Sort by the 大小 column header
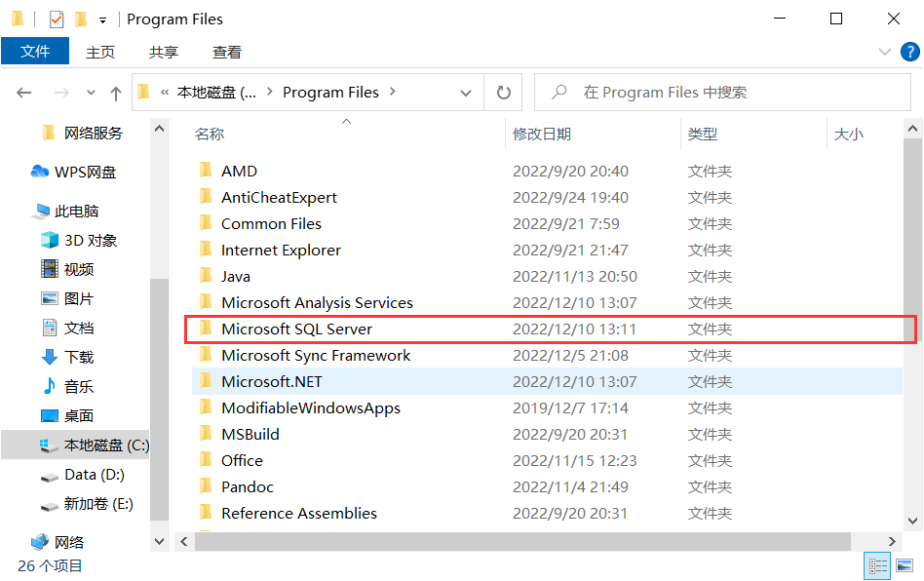Viewport: 924px width, 581px height. point(849,134)
